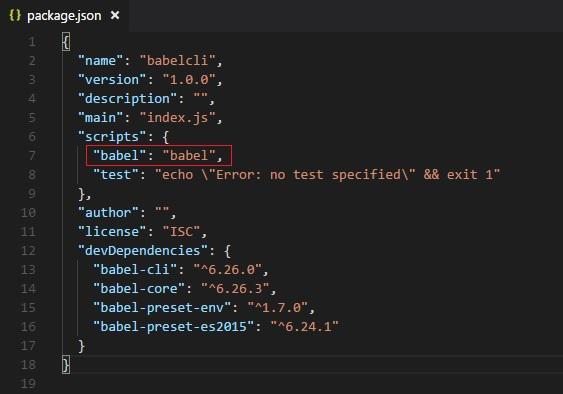
Task: Click the "ISC" license value
Action: (x=181, y=232)
